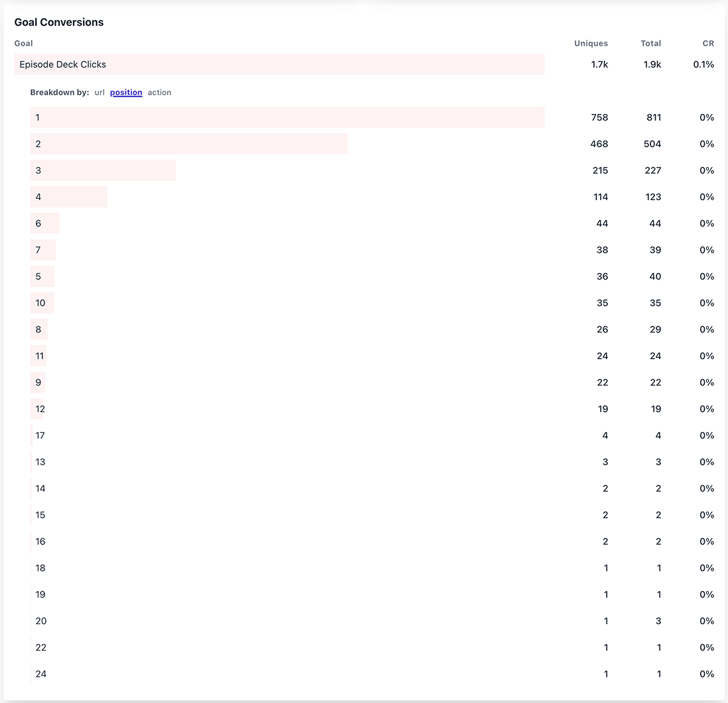Click the 0.1% conversion rate value
Viewport: 728px width, 703px height.
pos(704,64)
